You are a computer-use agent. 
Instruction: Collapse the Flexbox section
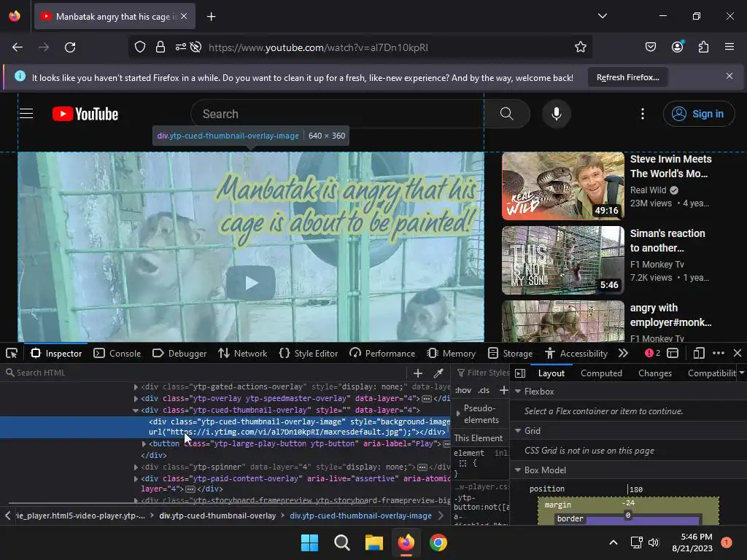[x=519, y=392]
